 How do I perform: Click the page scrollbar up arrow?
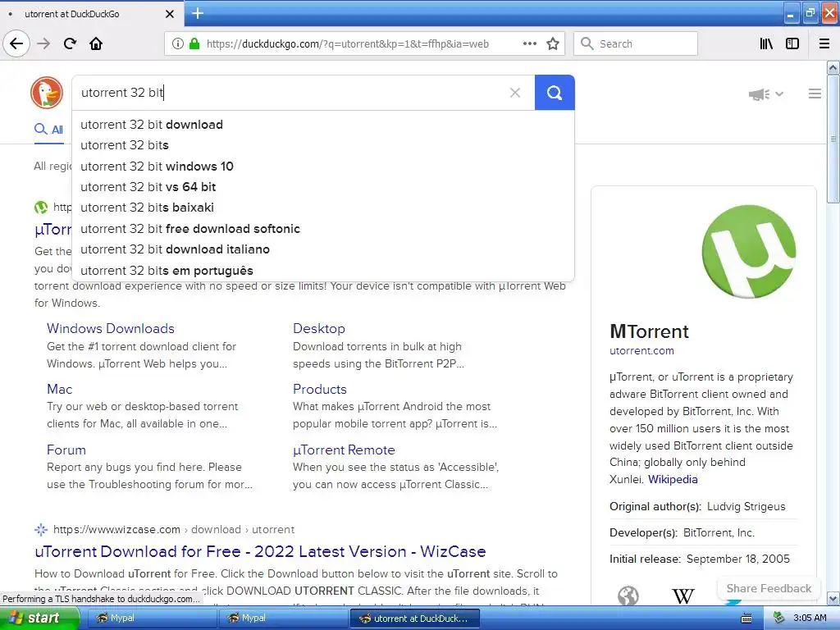pyautogui.click(x=833, y=68)
